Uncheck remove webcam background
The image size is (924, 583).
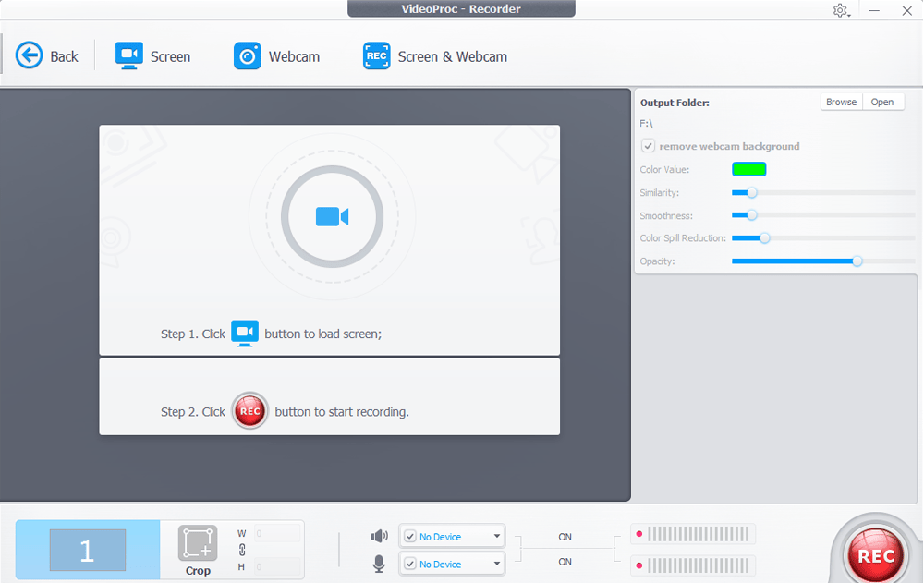pyautogui.click(x=648, y=145)
